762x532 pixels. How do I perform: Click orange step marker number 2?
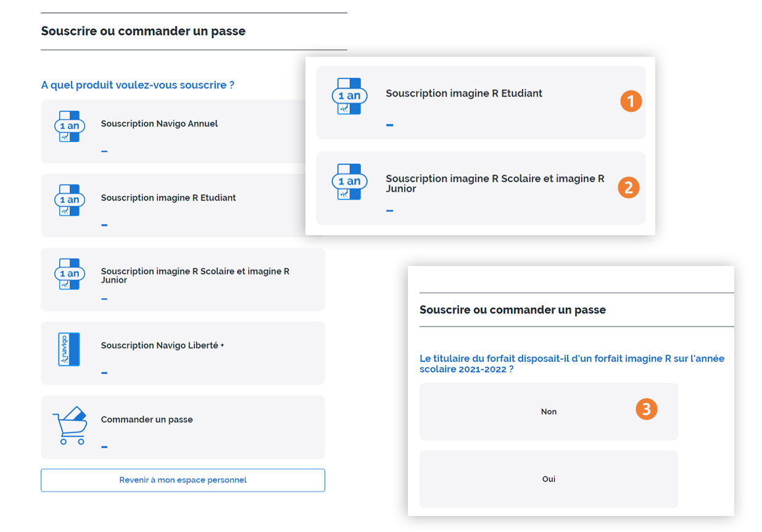[629, 186]
